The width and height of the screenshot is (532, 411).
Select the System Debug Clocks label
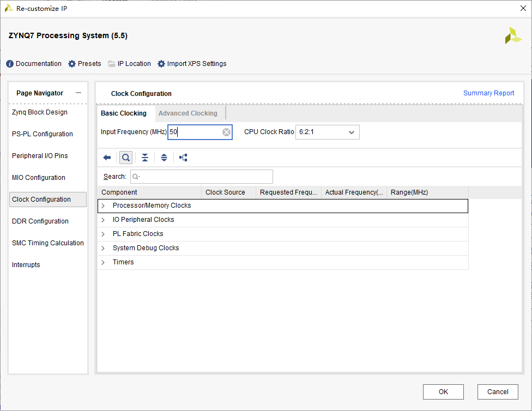(146, 248)
